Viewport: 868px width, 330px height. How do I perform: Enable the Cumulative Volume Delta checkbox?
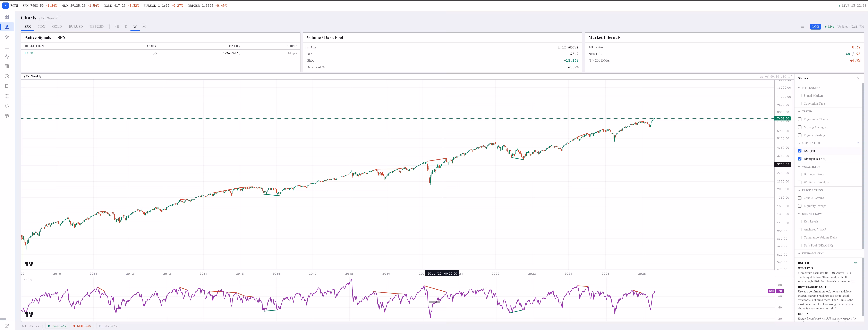[x=800, y=238]
